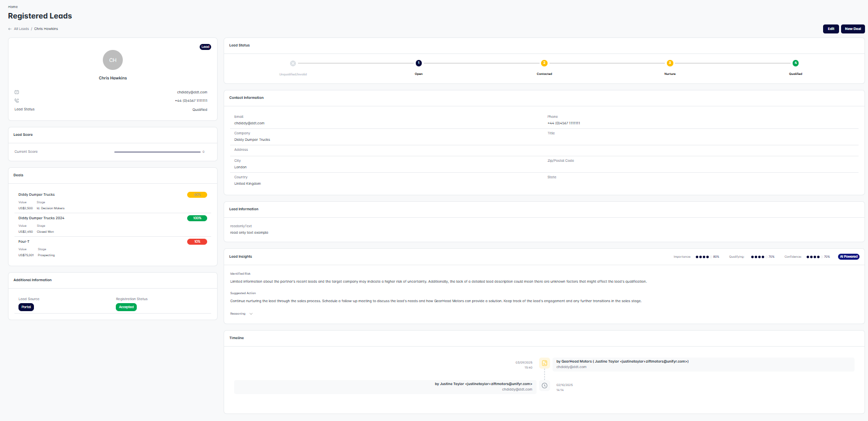
Task: Click the CH avatar circle
Action: coord(113,60)
